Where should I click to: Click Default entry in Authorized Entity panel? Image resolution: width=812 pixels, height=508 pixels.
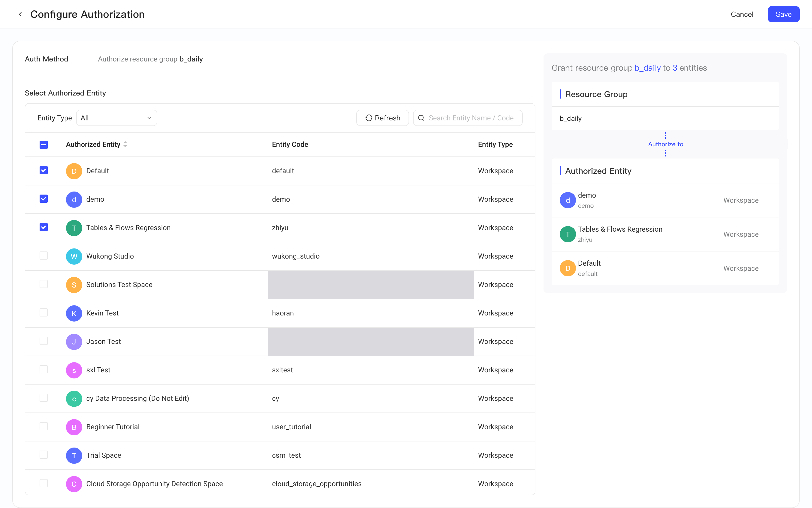tap(665, 268)
